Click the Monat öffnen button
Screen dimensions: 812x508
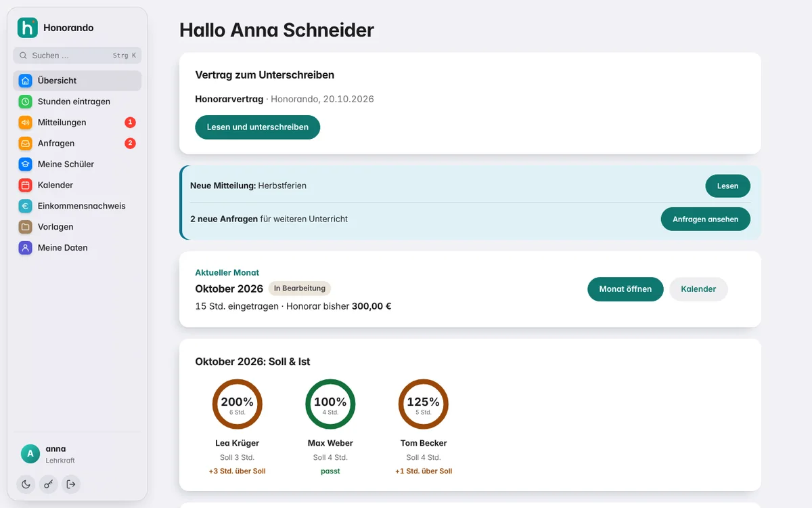point(625,289)
